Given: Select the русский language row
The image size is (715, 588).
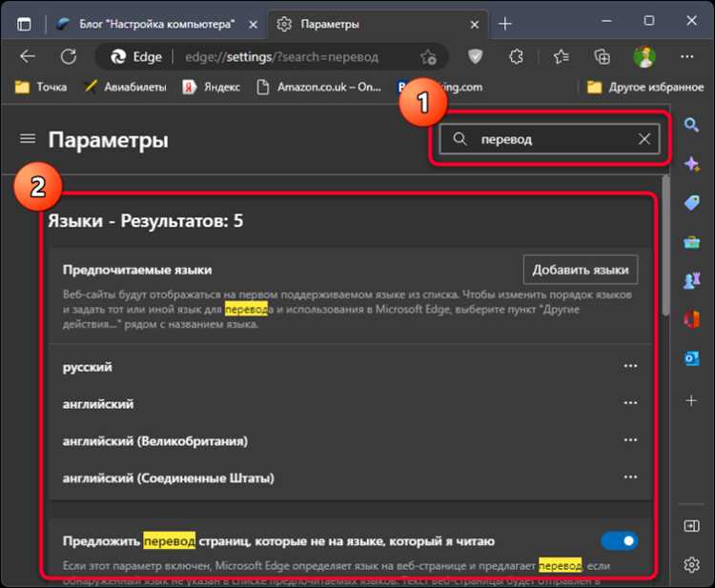Looking at the screenshot, I should (x=350, y=367).
